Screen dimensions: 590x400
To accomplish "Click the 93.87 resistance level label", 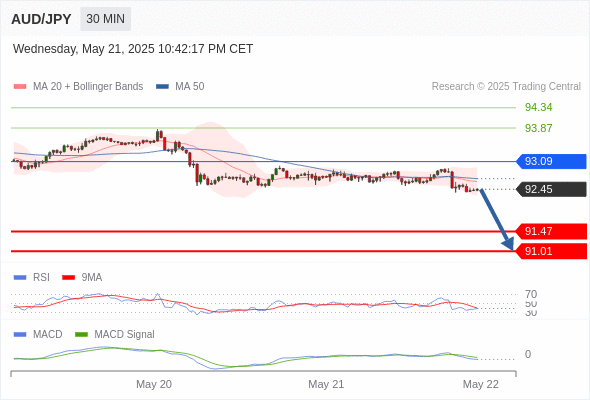I will coord(538,128).
